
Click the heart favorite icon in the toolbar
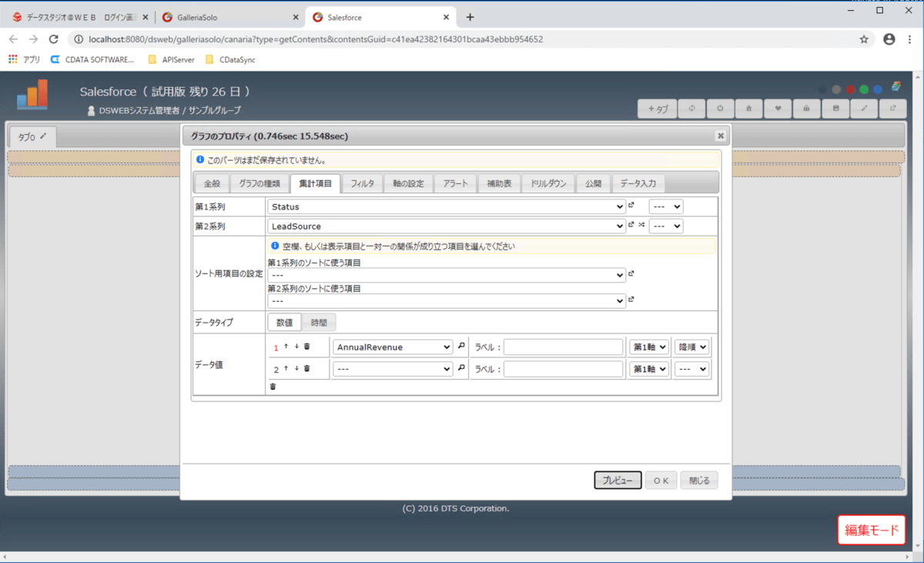778,109
